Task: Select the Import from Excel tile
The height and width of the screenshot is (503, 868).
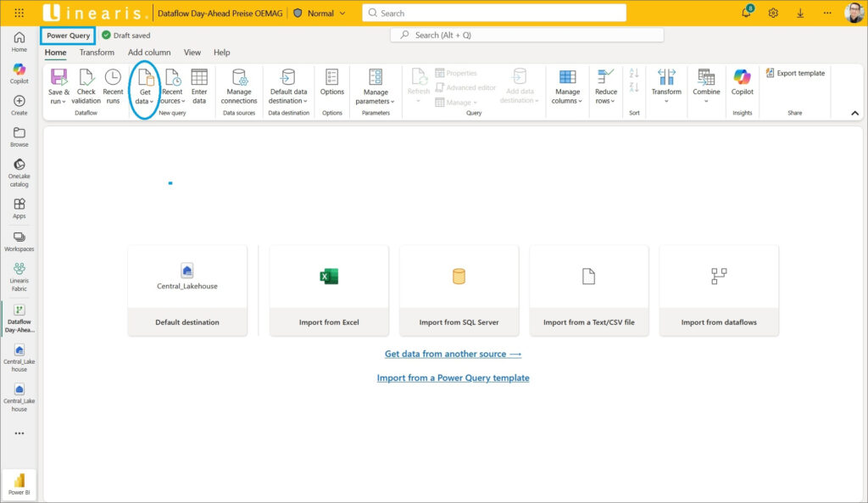Action: (329, 290)
